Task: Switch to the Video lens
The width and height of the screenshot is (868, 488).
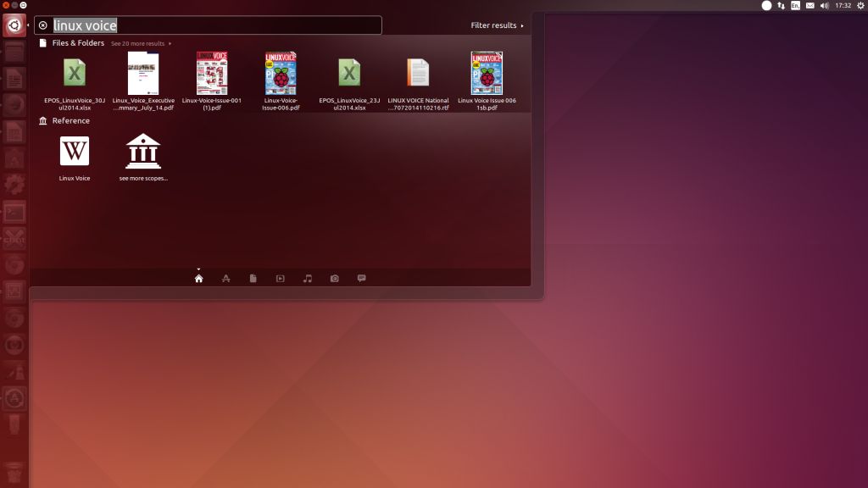Action: [x=280, y=278]
